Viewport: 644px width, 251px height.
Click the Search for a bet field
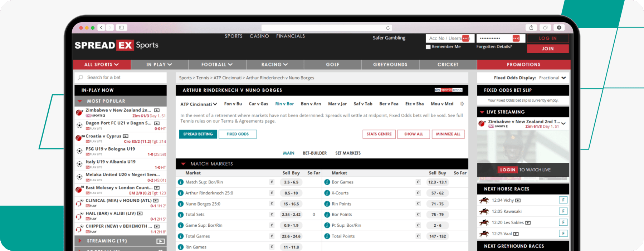(x=121, y=78)
